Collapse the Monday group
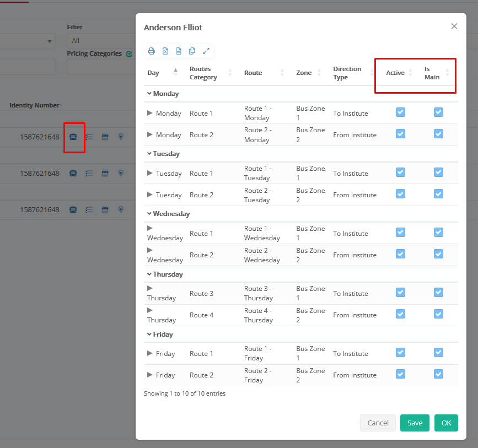 (x=149, y=94)
